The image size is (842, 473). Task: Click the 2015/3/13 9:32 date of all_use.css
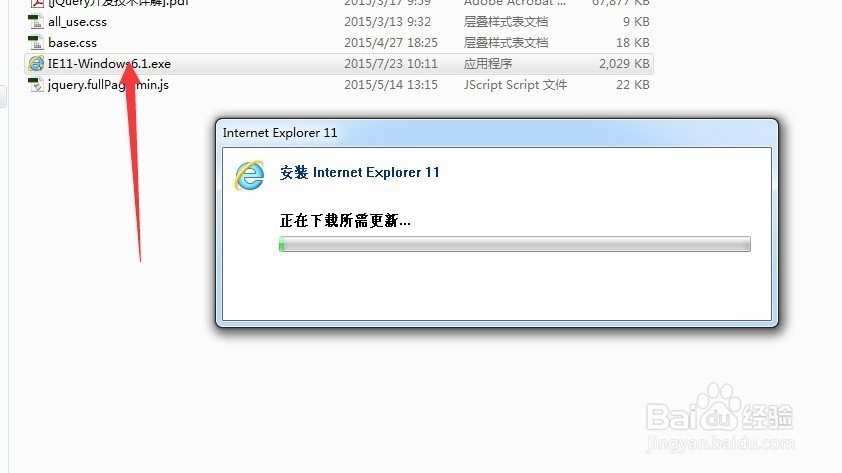(x=387, y=22)
